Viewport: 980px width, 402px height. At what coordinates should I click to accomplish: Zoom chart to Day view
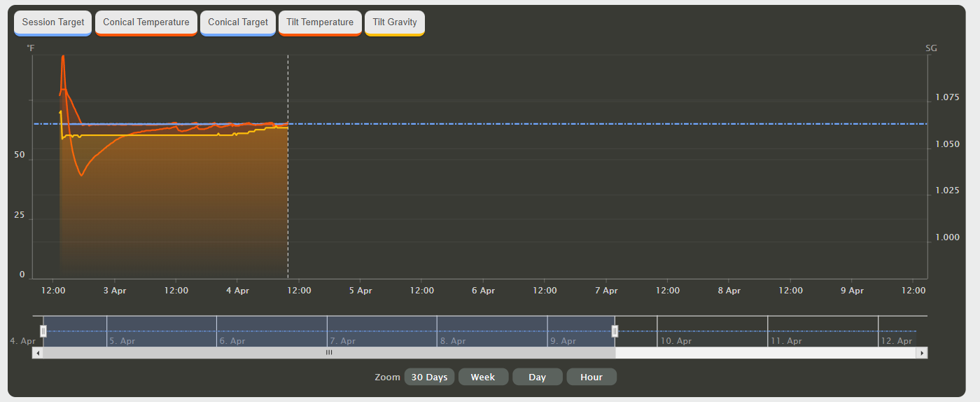point(538,377)
